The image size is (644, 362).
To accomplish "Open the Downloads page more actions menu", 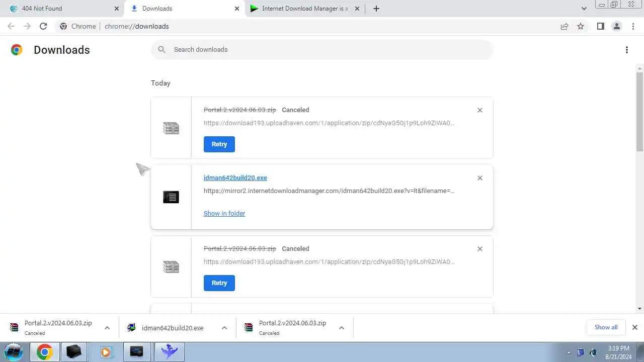I will 627,50.
